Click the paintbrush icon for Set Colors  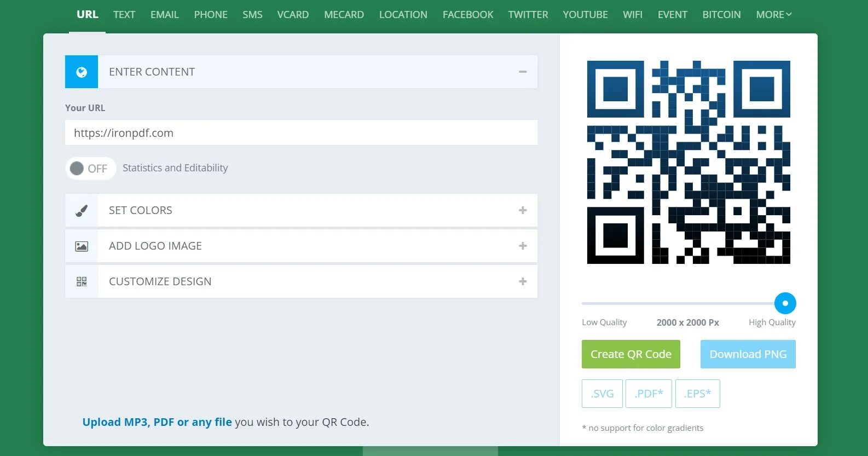(82, 210)
